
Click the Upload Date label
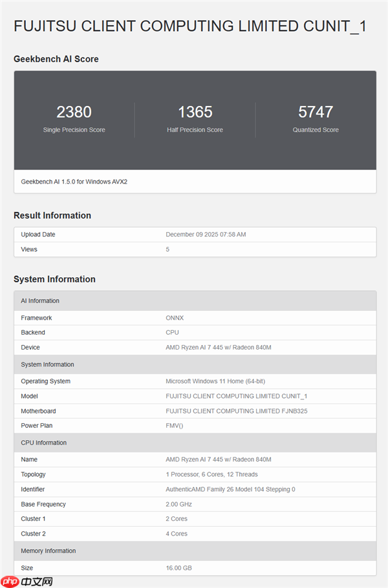pyautogui.click(x=38, y=235)
